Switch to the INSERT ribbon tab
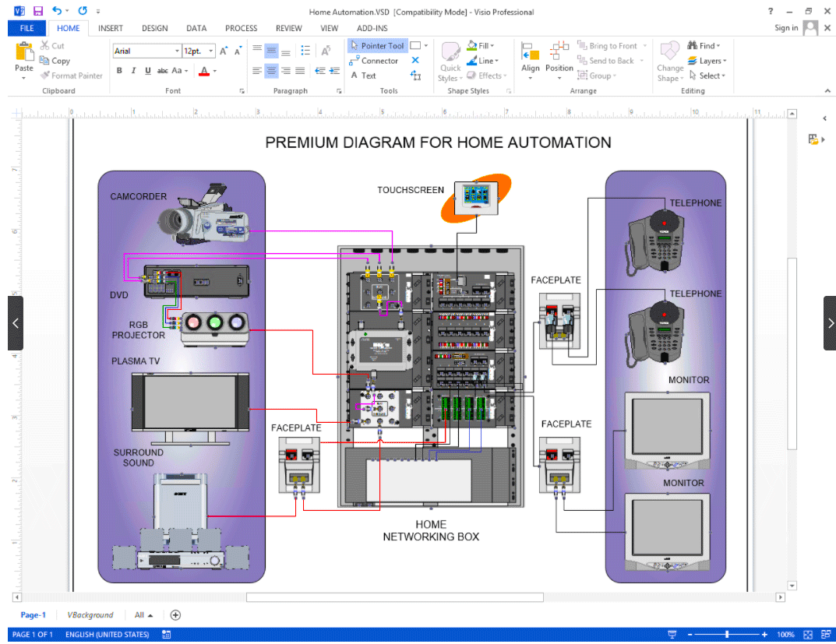836x644 pixels. tap(110, 28)
